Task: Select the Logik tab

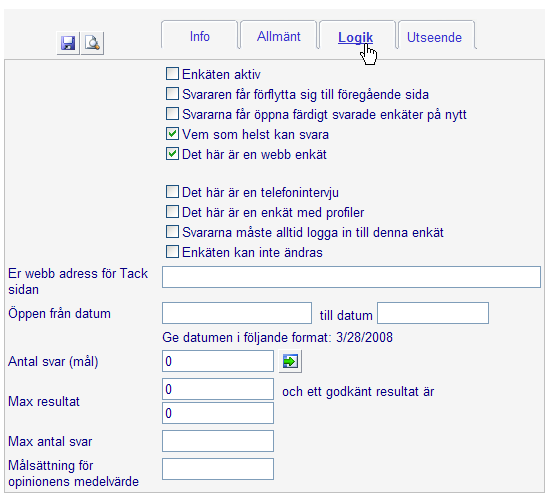Action: click(x=355, y=37)
